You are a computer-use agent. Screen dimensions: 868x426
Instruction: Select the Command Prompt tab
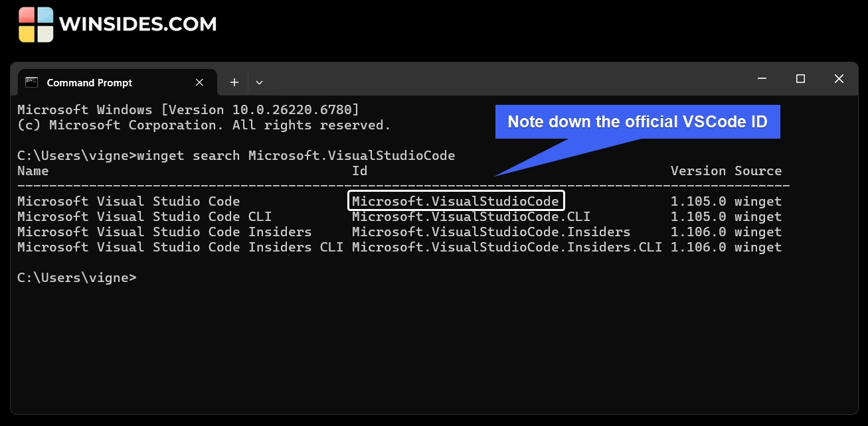pyautogui.click(x=90, y=82)
